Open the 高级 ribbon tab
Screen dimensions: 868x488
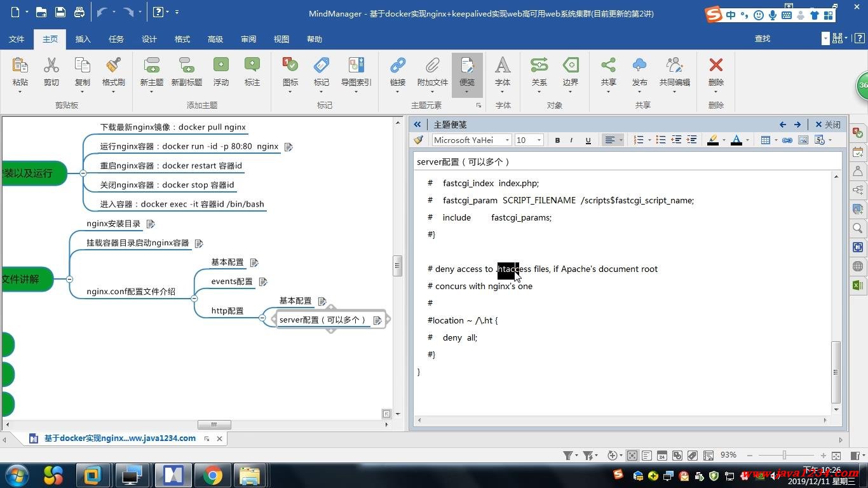[x=215, y=39]
